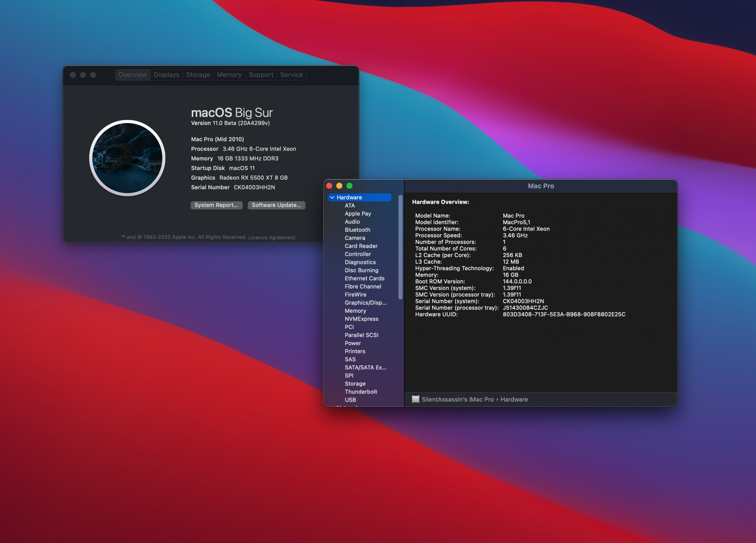This screenshot has height=543, width=756.
Task: Click the Software Update... button
Action: click(276, 205)
